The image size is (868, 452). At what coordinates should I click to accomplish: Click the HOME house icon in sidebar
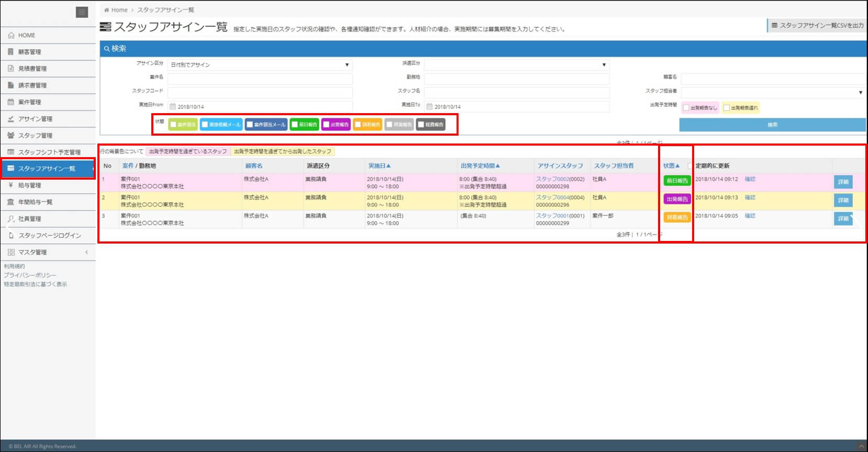(x=11, y=35)
